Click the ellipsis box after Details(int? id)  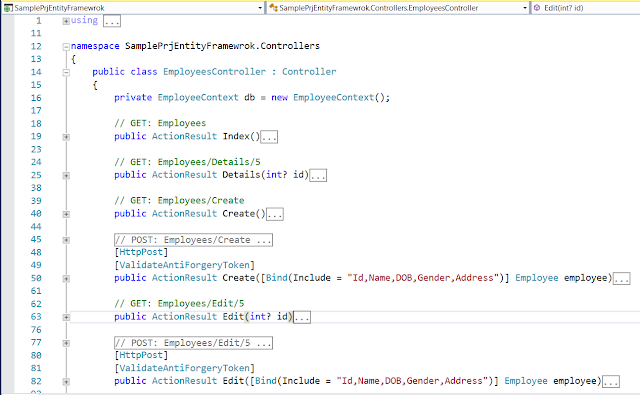318,175
